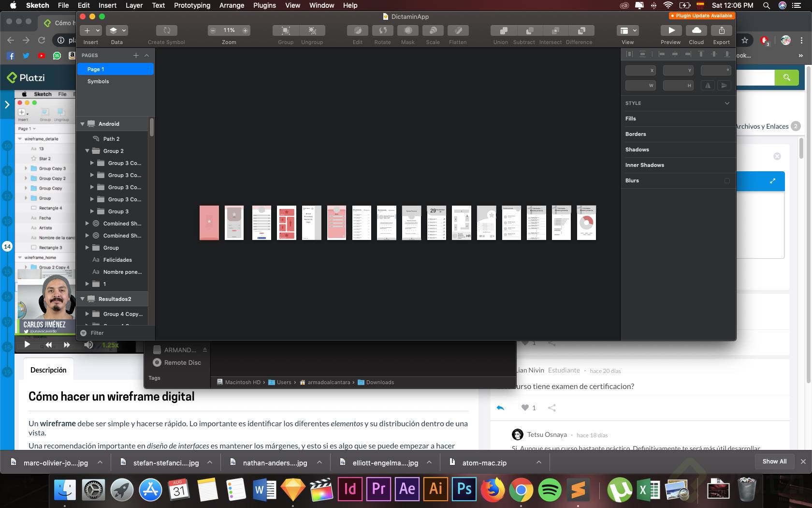Select the pink star artboard on the canvas

(209, 223)
